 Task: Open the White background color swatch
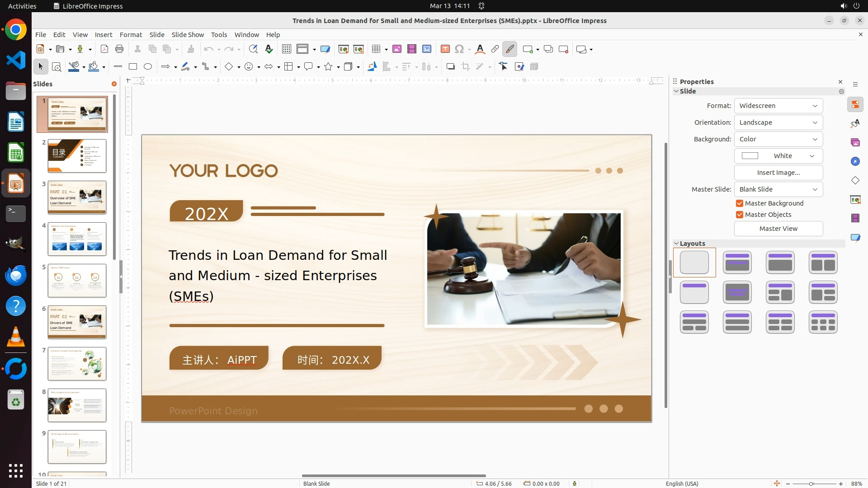pyautogui.click(x=778, y=156)
